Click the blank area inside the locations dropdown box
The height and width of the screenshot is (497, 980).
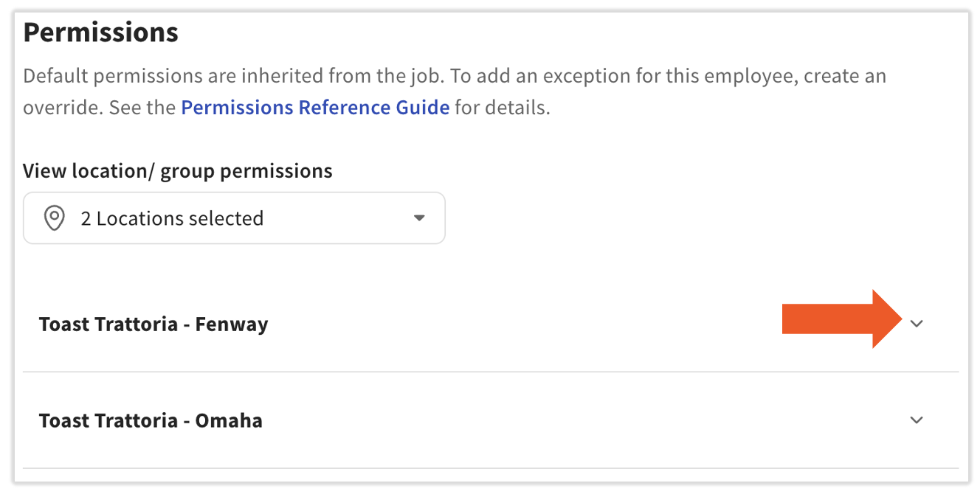point(336,218)
